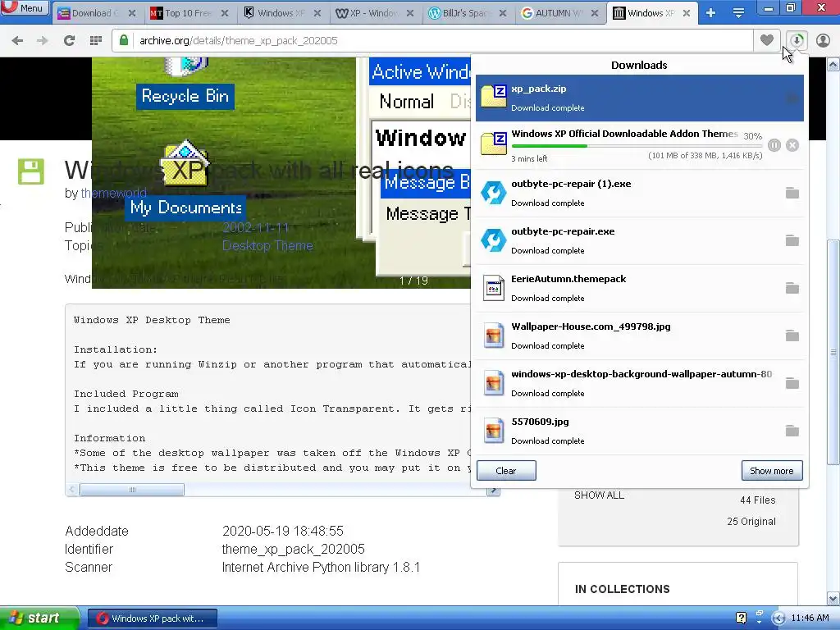Show windows-xp-desktop-background wallpaper in folder
This screenshot has width=840, height=630.
pyautogui.click(x=792, y=384)
